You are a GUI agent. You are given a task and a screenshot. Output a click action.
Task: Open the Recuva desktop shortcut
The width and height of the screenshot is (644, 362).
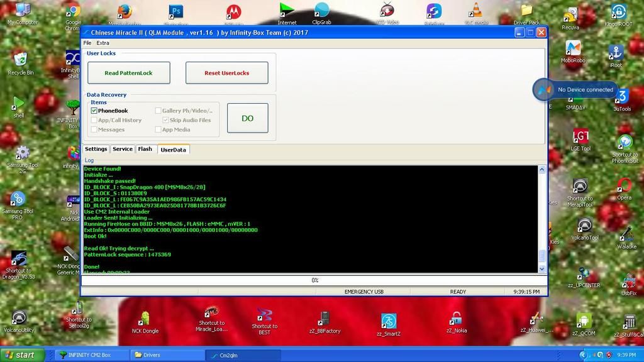point(570,15)
